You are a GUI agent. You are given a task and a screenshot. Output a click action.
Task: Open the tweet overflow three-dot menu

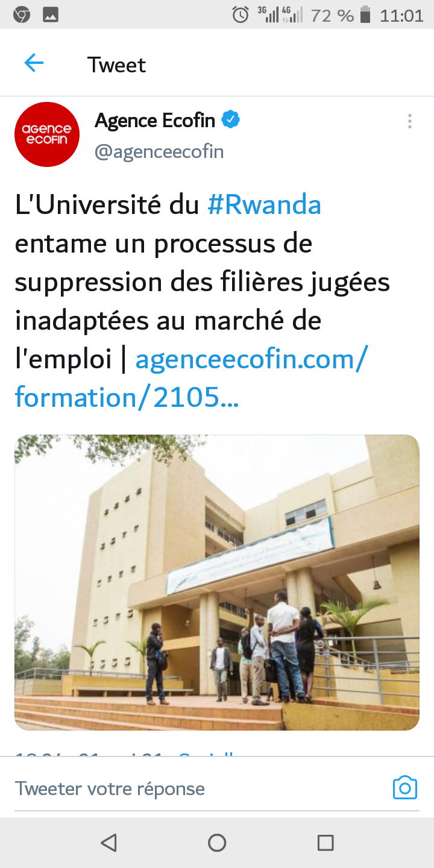click(409, 121)
